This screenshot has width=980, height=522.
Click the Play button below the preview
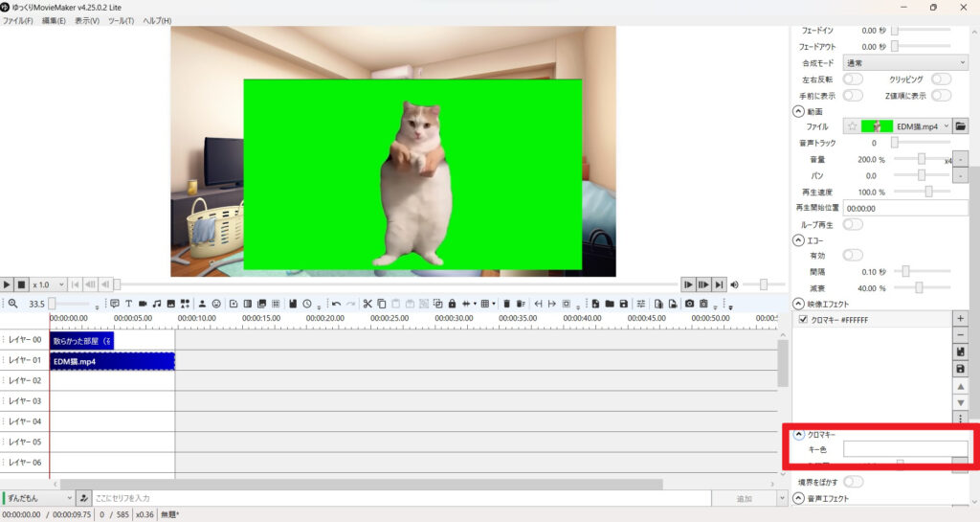click(x=7, y=284)
